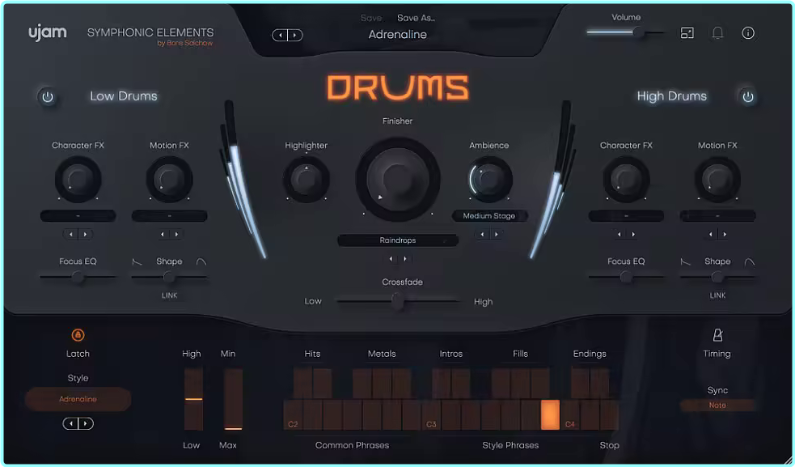Open the Low Drums Character FX dropdown
Screen dimensions: 795x467
(x=78, y=216)
